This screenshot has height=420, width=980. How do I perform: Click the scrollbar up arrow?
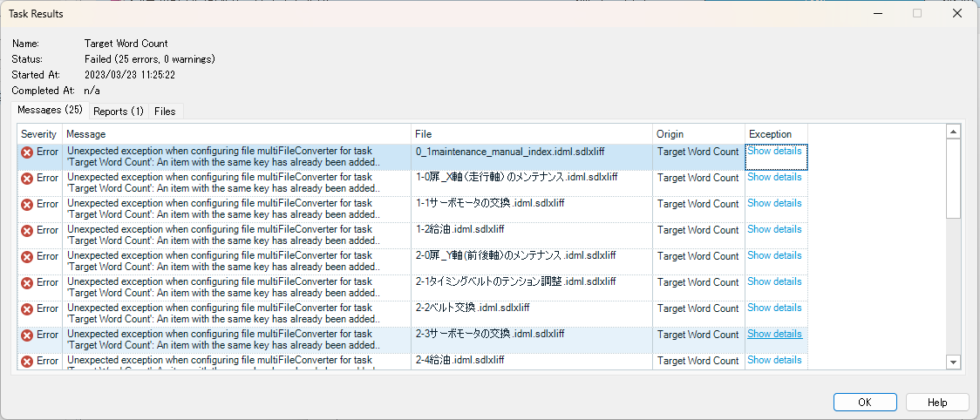coord(953,132)
